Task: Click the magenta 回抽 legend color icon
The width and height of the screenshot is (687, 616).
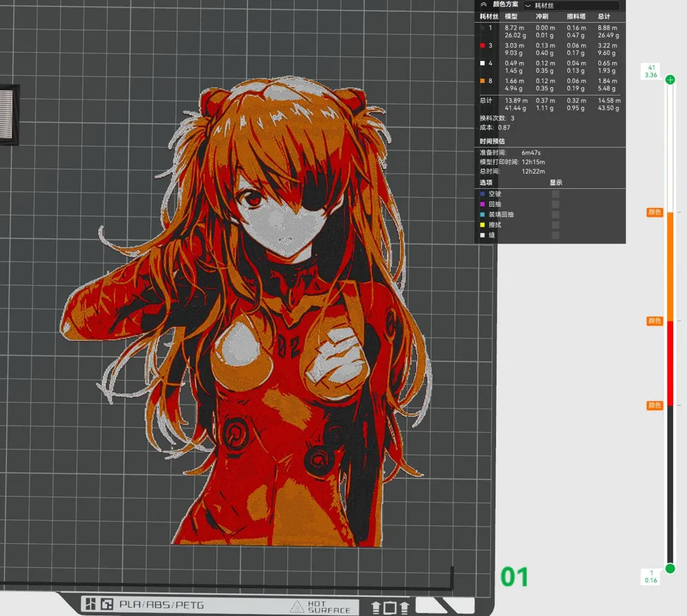Action: (482, 204)
